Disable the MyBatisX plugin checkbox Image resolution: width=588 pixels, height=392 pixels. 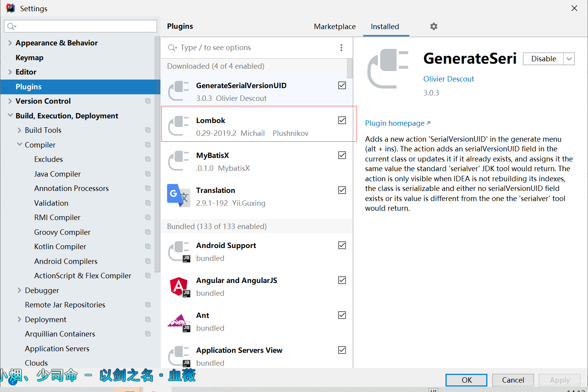pyautogui.click(x=342, y=155)
